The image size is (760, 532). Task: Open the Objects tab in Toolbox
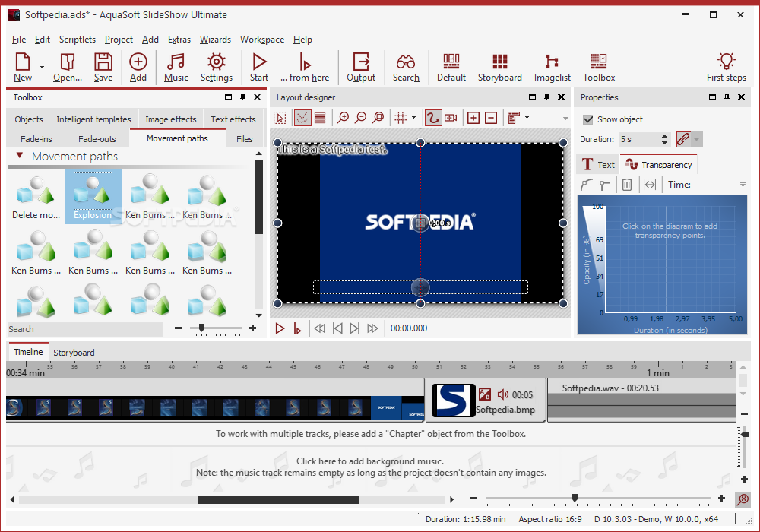29,119
